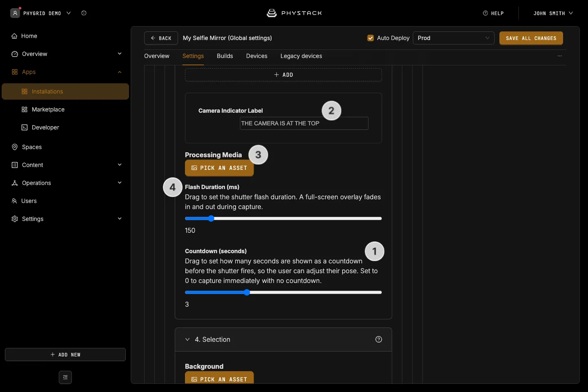Open the three-dots more menu by tabs
Image resolution: width=588 pixels, height=392 pixels.
click(560, 56)
